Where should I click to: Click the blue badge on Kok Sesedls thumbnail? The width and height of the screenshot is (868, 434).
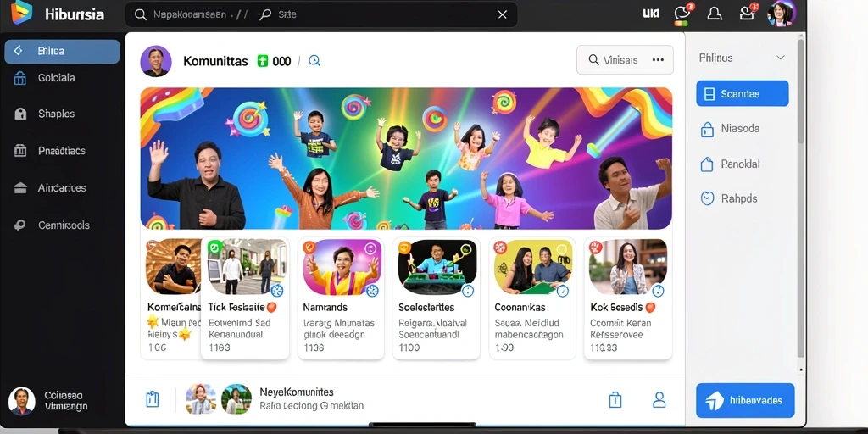pyautogui.click(x=658, y=290)
